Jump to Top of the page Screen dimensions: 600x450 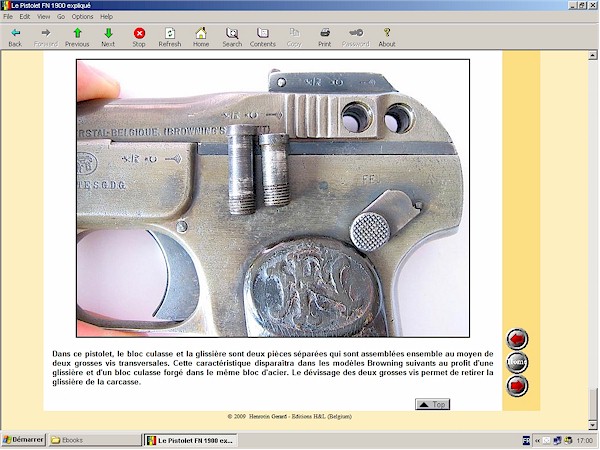pos(432,404)
